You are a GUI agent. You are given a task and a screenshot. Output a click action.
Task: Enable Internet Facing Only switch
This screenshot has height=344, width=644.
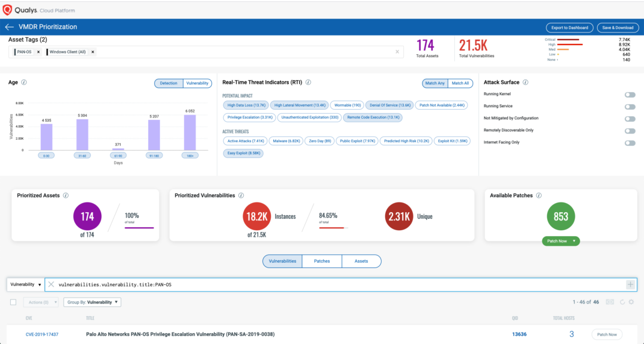[630, 143]
